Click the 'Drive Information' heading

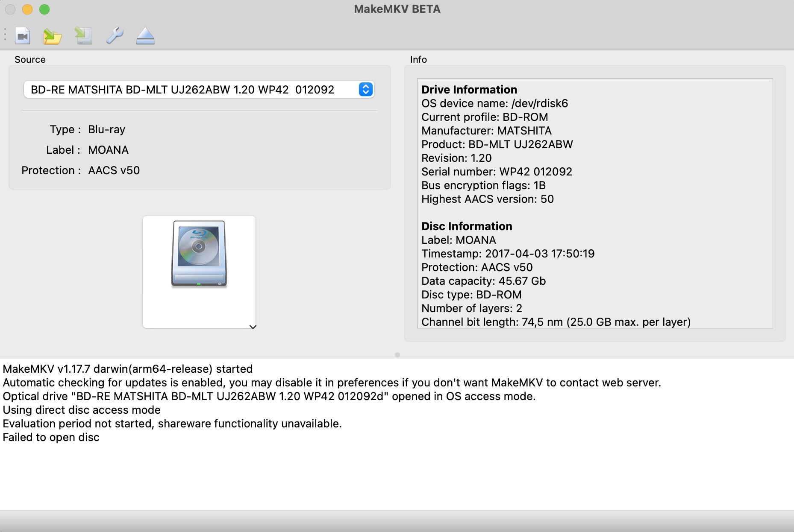[x=469, y=90]
